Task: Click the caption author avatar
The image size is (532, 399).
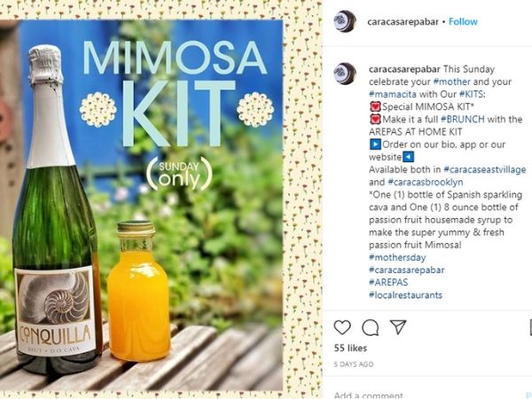Action: [x=345, y=74]
